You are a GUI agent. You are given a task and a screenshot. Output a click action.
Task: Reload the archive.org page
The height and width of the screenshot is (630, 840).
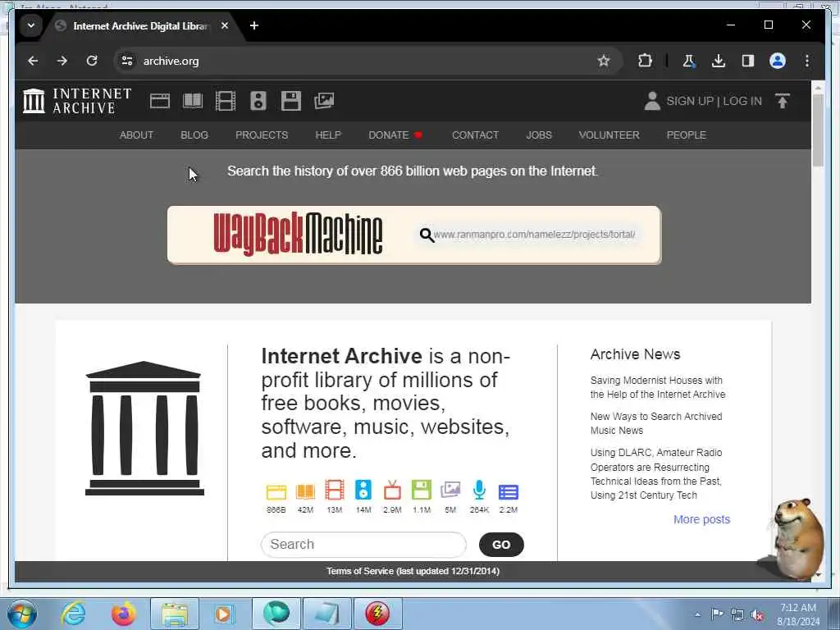click(x=92, y=61)
